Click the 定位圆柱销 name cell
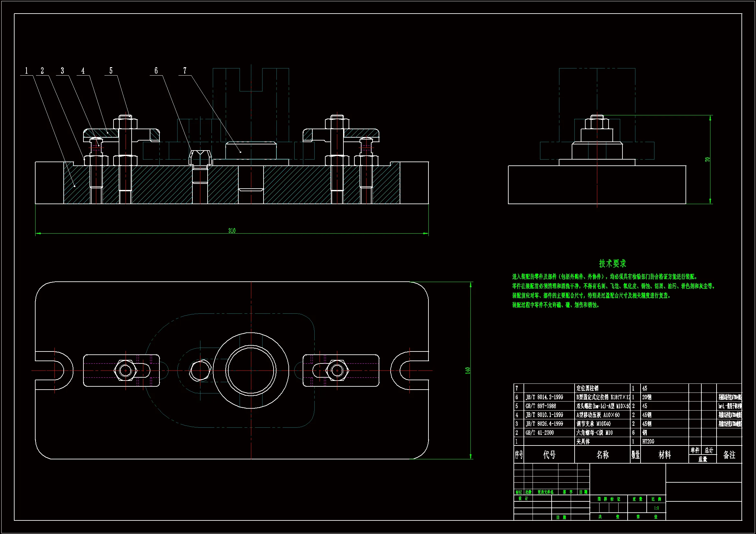 click(x=587, y=388)
